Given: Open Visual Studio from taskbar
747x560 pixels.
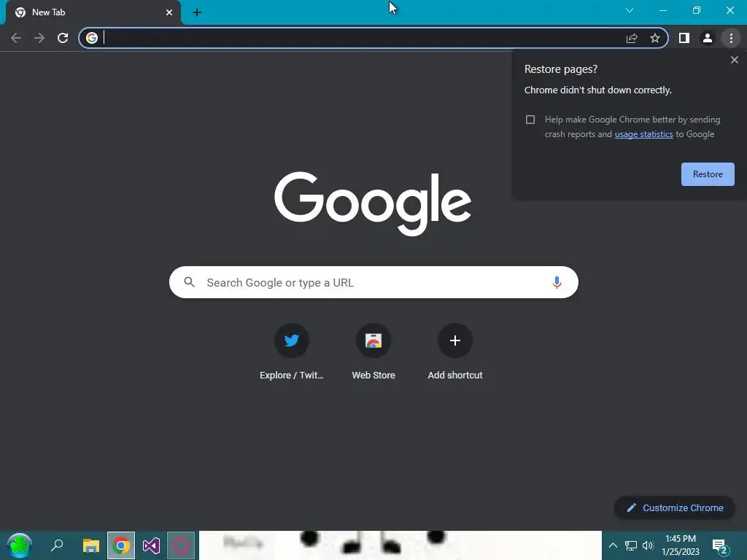Looking at the screenshot, I should [x=151, y=545].
